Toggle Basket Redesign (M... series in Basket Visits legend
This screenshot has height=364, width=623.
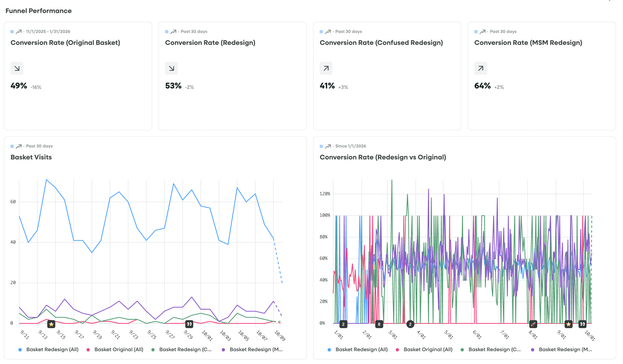tap(252, 349)
